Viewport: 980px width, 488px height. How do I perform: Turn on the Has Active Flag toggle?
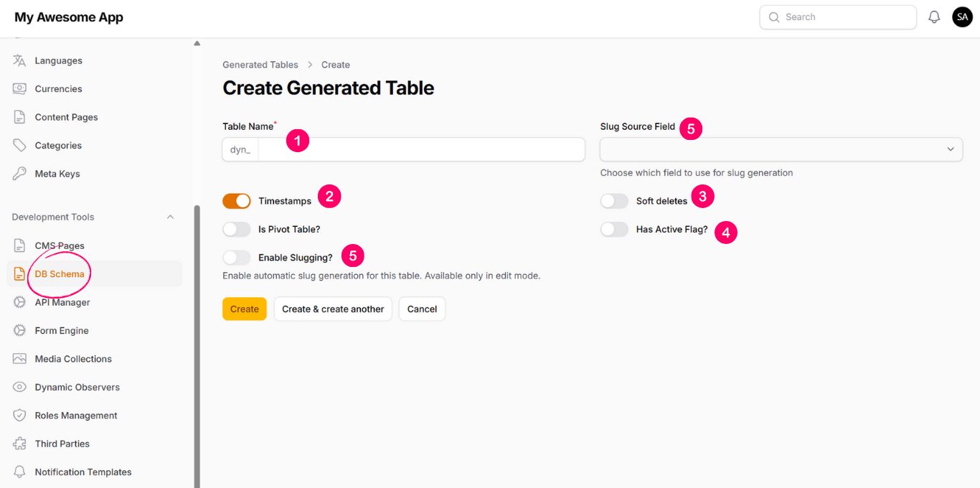tap(614, 230)
